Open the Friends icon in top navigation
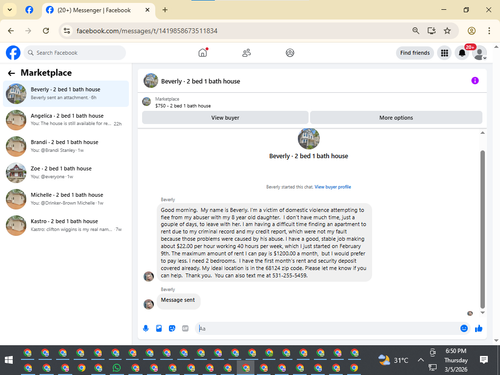The image size is (500, 375). (246, 53)
